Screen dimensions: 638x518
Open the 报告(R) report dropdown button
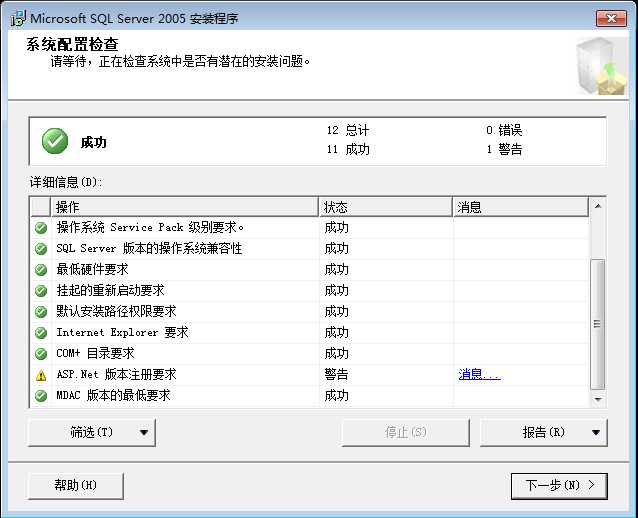tap(544, 433)
